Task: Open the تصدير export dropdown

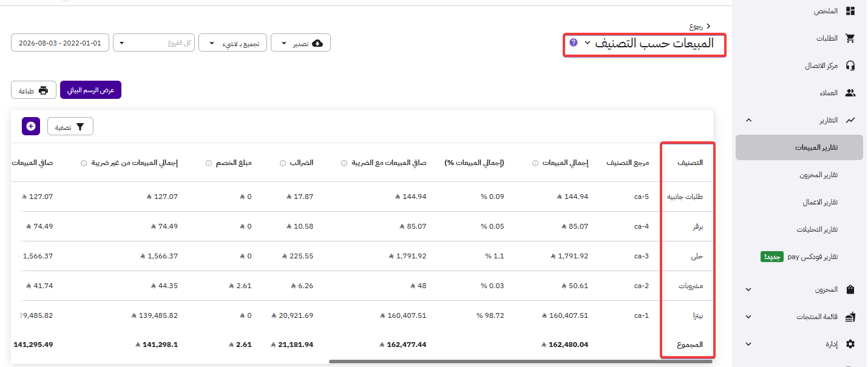Action: pos(300,43)
